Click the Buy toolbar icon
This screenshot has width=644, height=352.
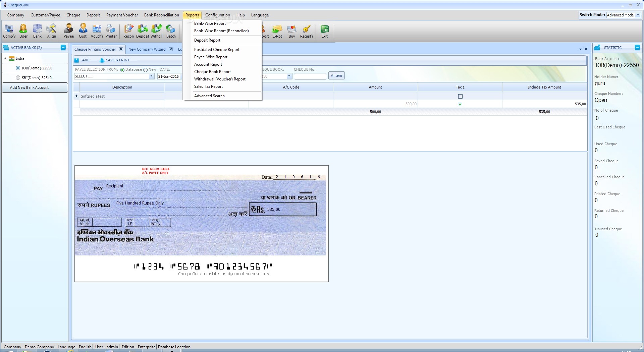[292, 31]
